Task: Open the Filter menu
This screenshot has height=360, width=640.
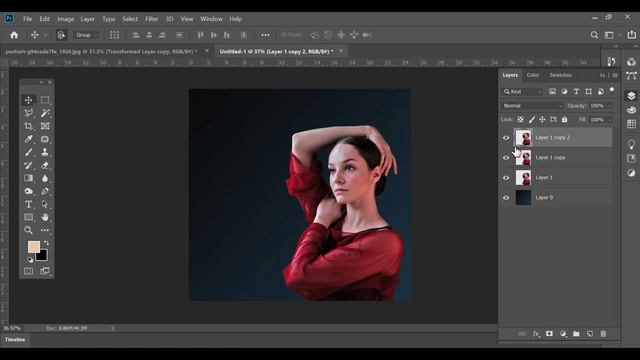Action: pyautogui.click(x=151, y=19)
